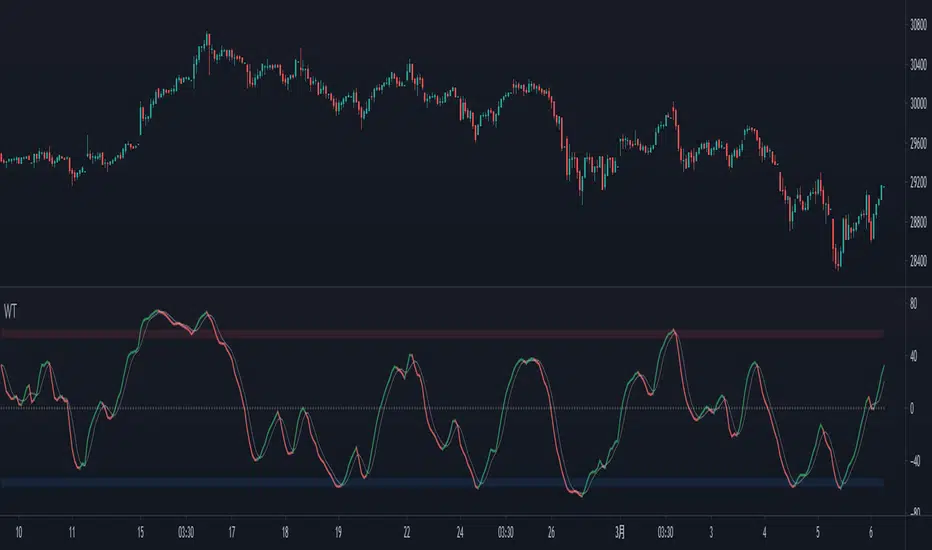This screenshot has height=550, width=932.
Task: Select date label 26 on time axis
Action: [551, 532]
